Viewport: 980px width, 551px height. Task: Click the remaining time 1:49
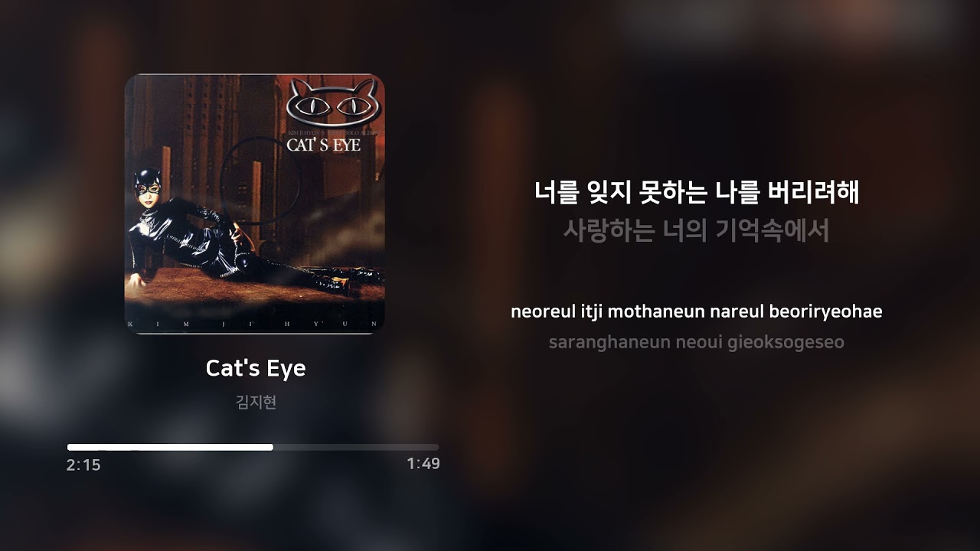pos(423,464)
